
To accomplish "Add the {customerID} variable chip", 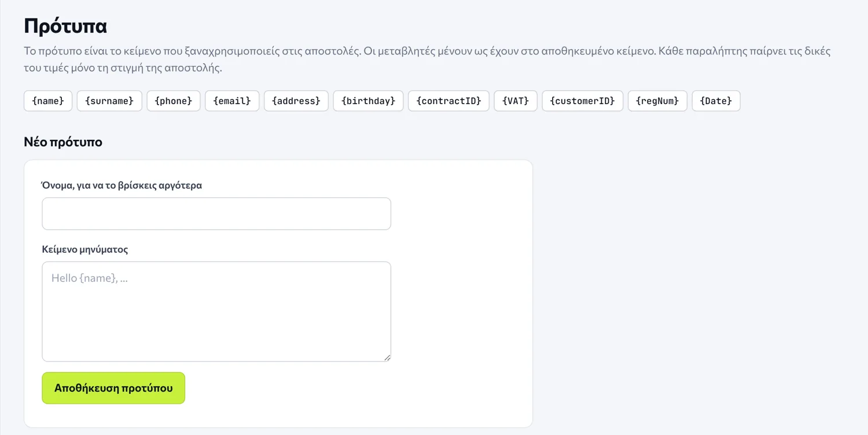I will (x=583, y=101).
